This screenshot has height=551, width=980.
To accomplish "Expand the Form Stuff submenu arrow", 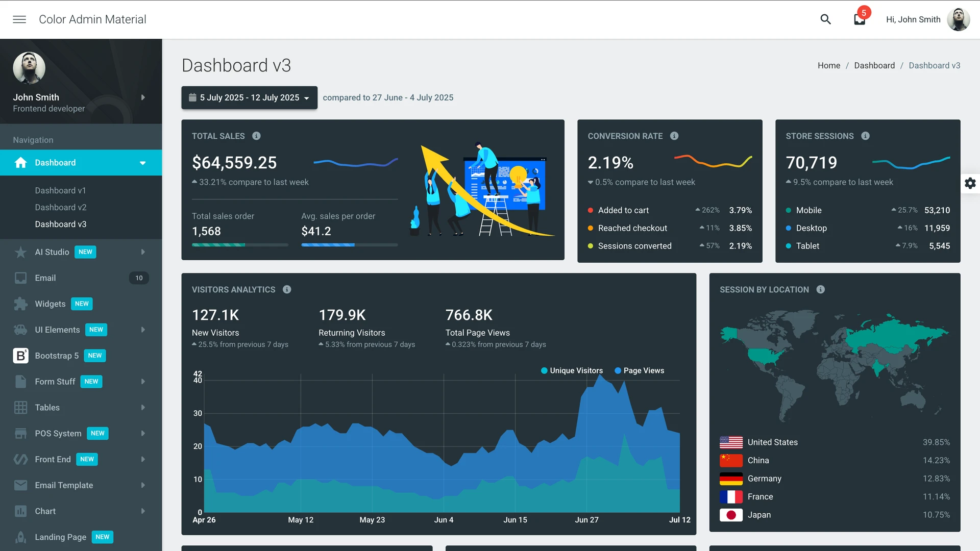I will [143, 382].
